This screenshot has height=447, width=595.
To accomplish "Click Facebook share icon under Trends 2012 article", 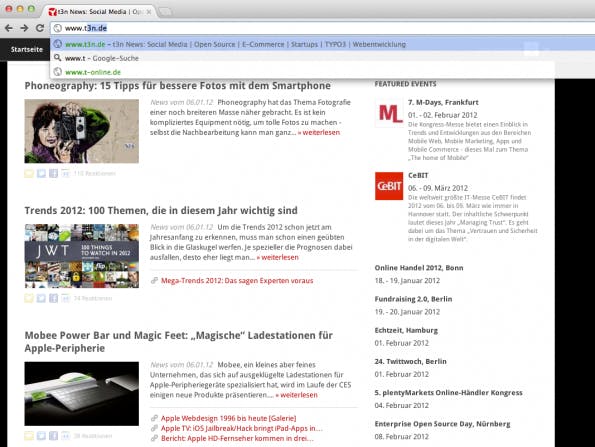I will point(53,298).
